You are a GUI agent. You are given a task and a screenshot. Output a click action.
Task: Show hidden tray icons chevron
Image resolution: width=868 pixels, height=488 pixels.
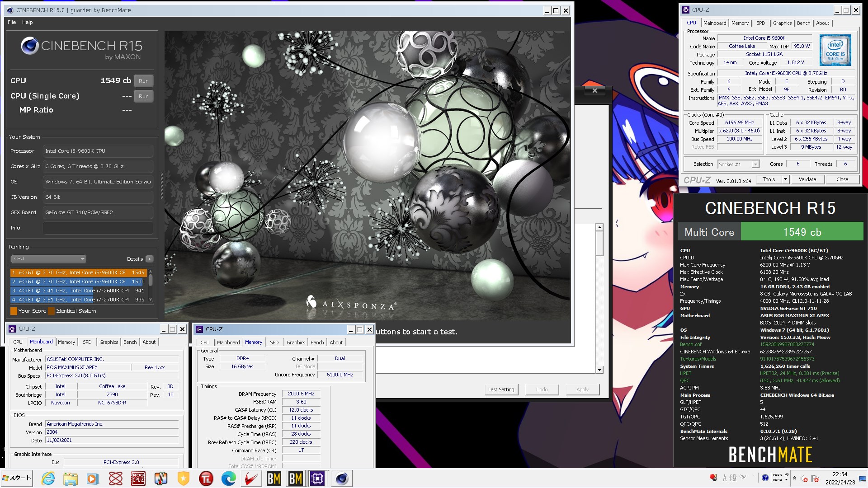(794, 478)
